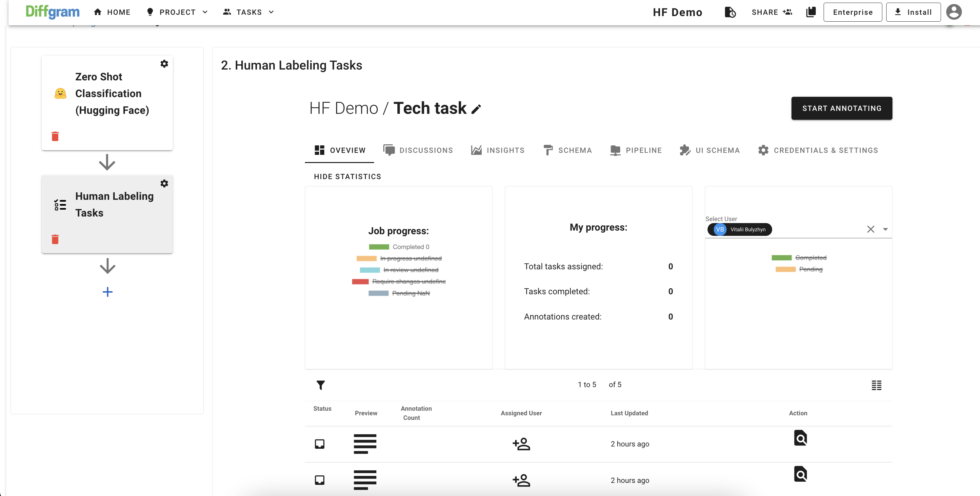Screen dimensions: 980x496
Task: Open table column view options icon
Action: (876, 385)
